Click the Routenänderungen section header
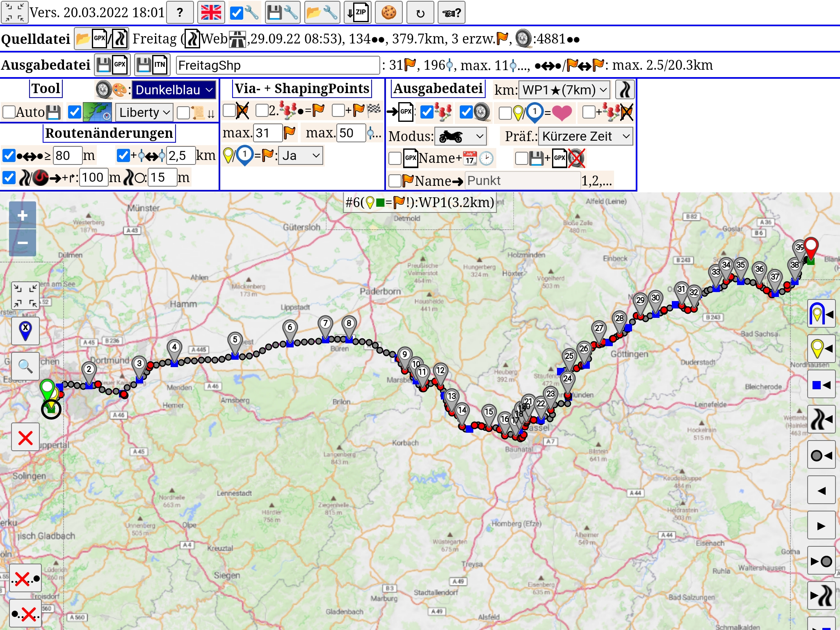 tap(109, 133)
